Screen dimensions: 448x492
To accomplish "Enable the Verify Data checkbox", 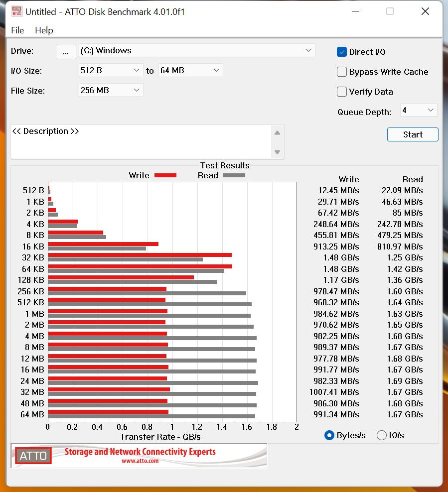I will [x=341, y=92].
